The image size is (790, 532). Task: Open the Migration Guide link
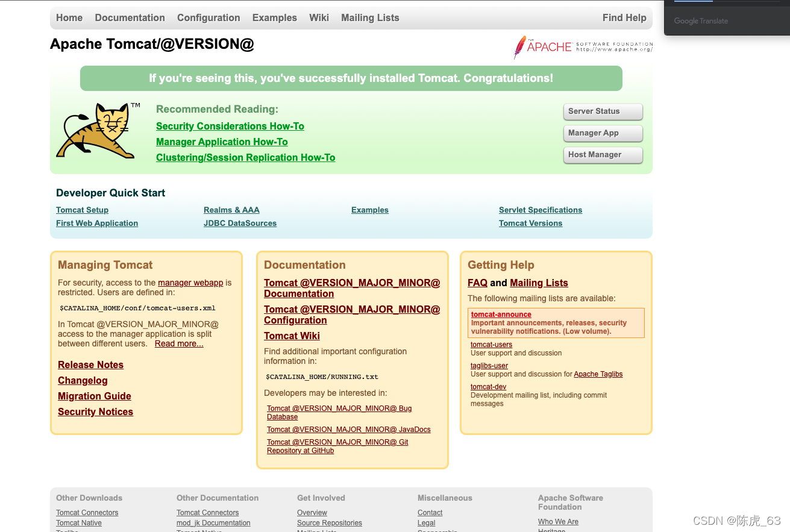coord(95,396)
